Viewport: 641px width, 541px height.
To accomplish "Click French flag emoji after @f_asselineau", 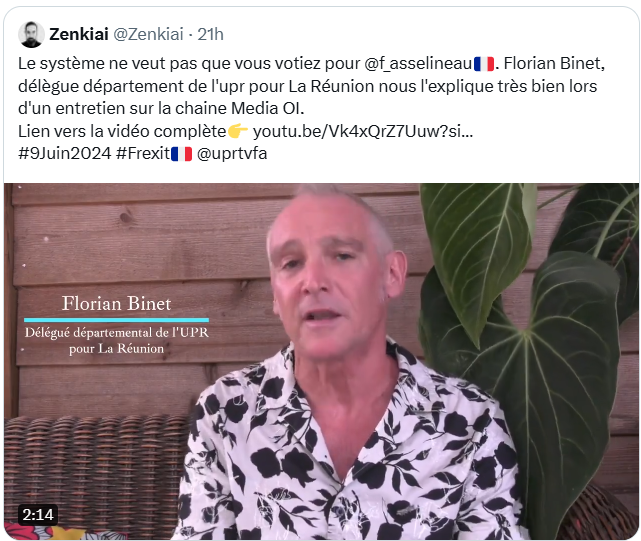I will [484, 64].
